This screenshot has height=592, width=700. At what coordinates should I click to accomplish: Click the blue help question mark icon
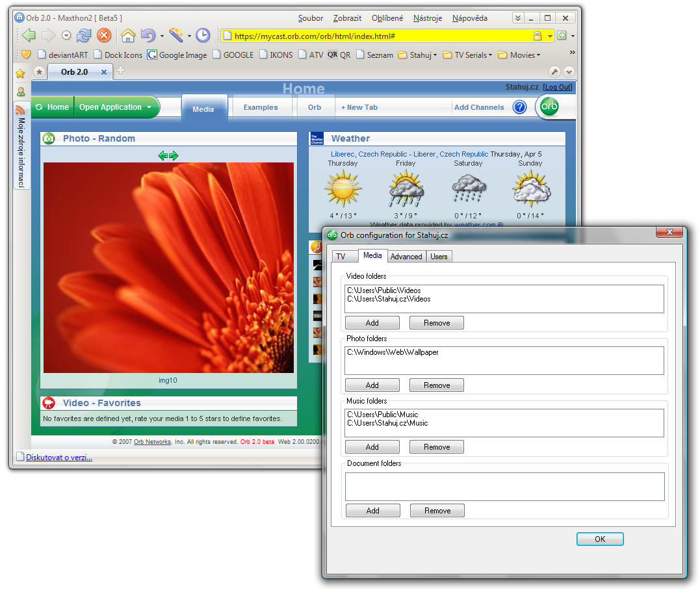[x=520, y=107]
